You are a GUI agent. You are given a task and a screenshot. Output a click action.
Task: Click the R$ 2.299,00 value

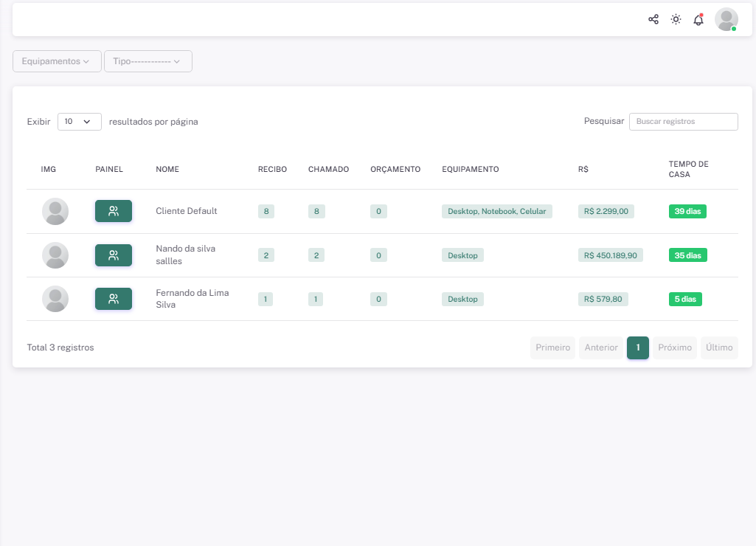click(x=606, y=211)
